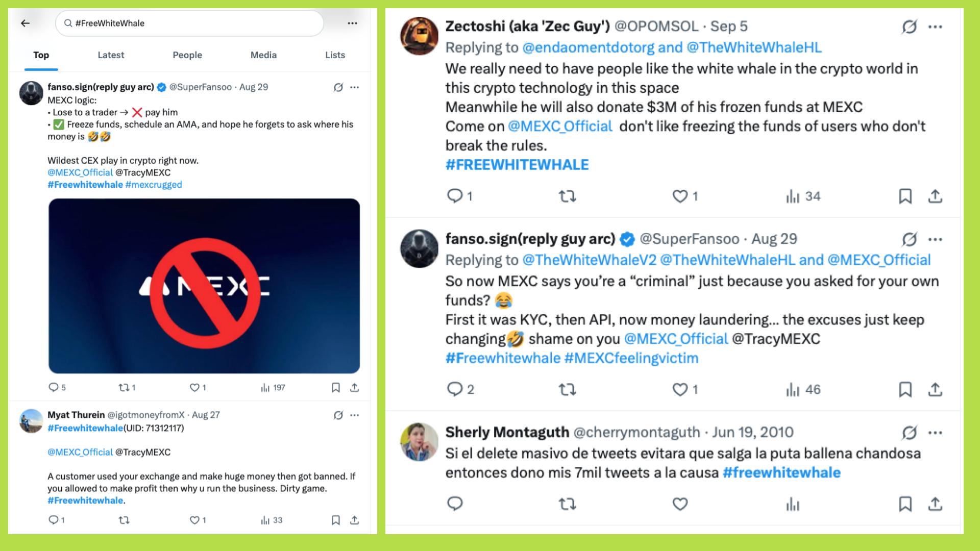Open the crossed-out MEXC logo image
The image size is (980, 551).
coord(204,286)
